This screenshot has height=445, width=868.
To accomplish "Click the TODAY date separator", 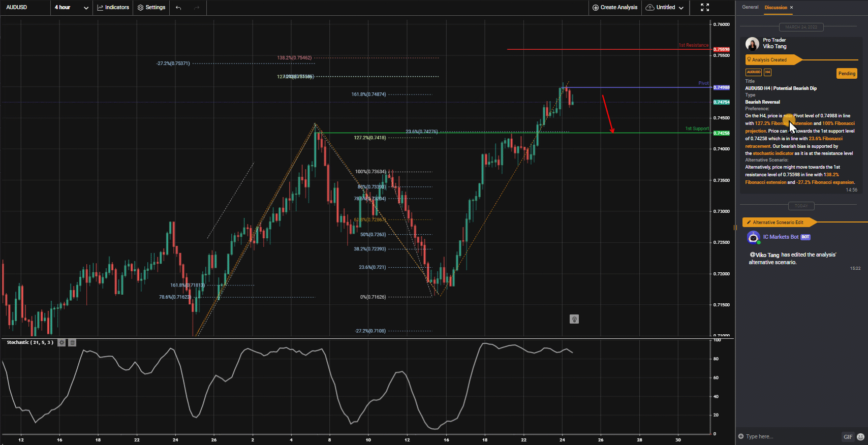I will click(x=801, y=206).
